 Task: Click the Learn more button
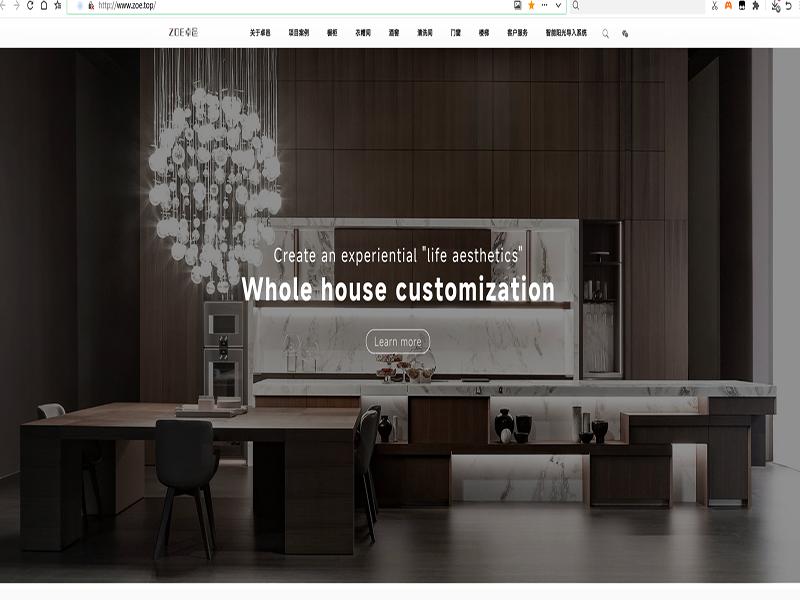point(397,342)
